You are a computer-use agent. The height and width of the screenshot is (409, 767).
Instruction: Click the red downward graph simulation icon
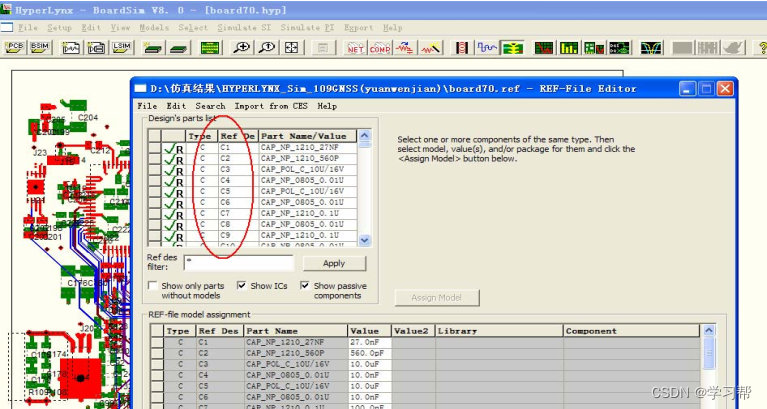[x=544, y=47]
